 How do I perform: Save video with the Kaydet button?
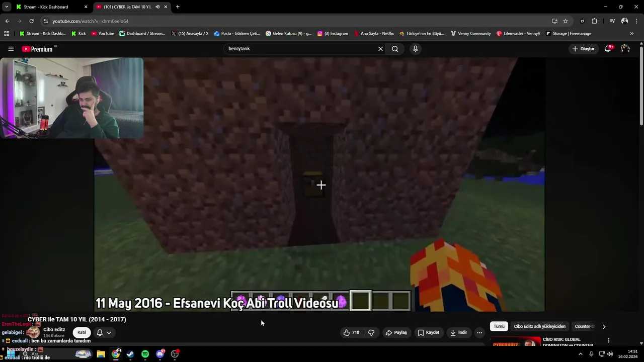tap(428, 332)
